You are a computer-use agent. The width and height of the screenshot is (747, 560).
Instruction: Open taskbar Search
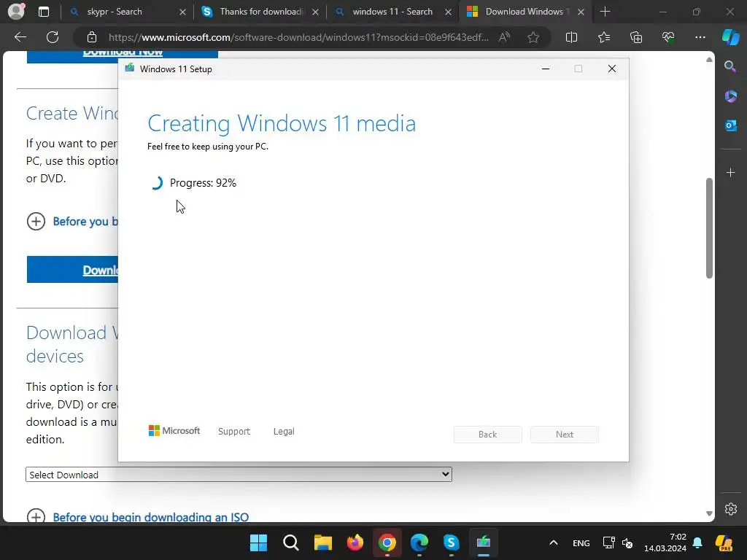point(290,542)
